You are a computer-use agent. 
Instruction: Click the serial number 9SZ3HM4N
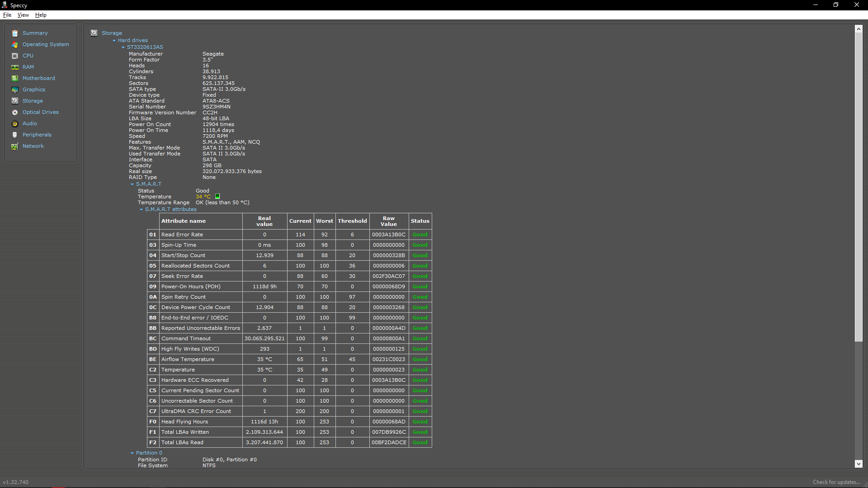[217, 107]
